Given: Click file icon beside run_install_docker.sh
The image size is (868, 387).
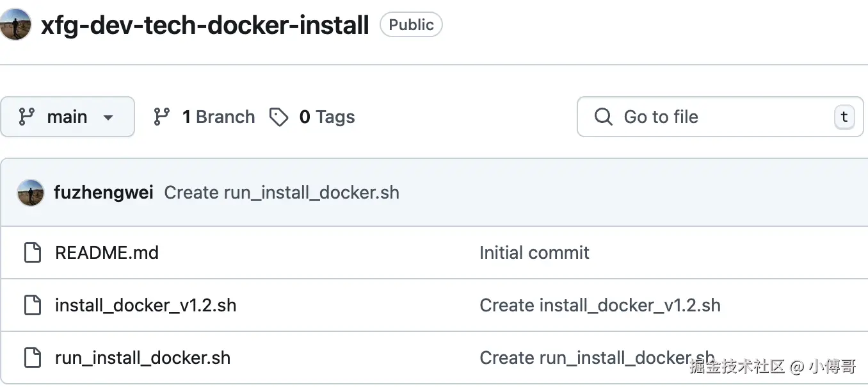Looking at the screenshot, I should 33,358.
